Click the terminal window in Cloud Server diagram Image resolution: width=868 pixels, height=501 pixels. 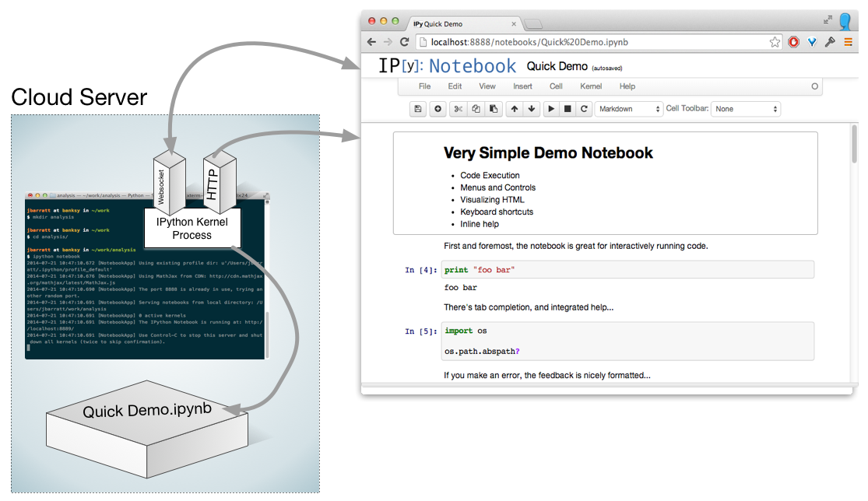click(146, 275)
